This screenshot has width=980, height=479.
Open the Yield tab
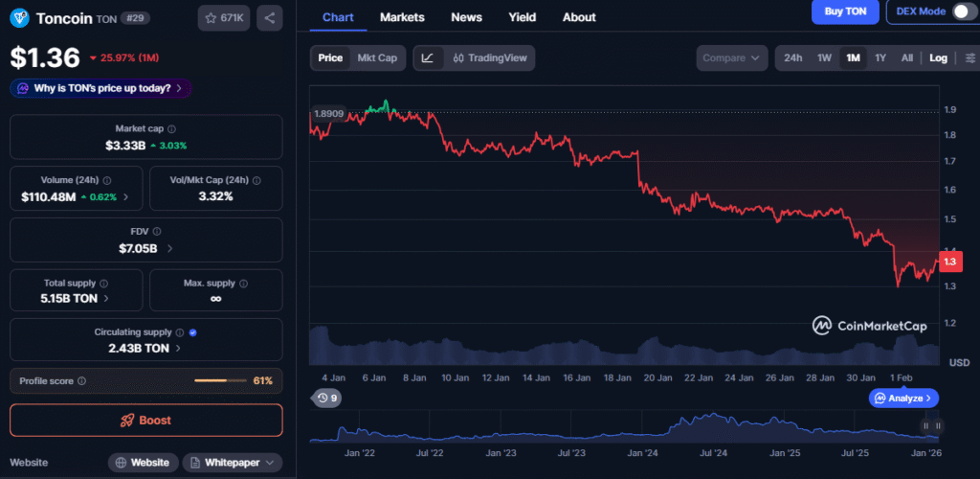522,17
